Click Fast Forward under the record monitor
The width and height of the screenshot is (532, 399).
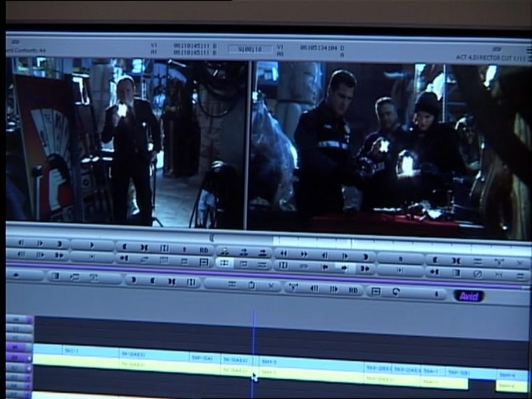tap(304, 254)
